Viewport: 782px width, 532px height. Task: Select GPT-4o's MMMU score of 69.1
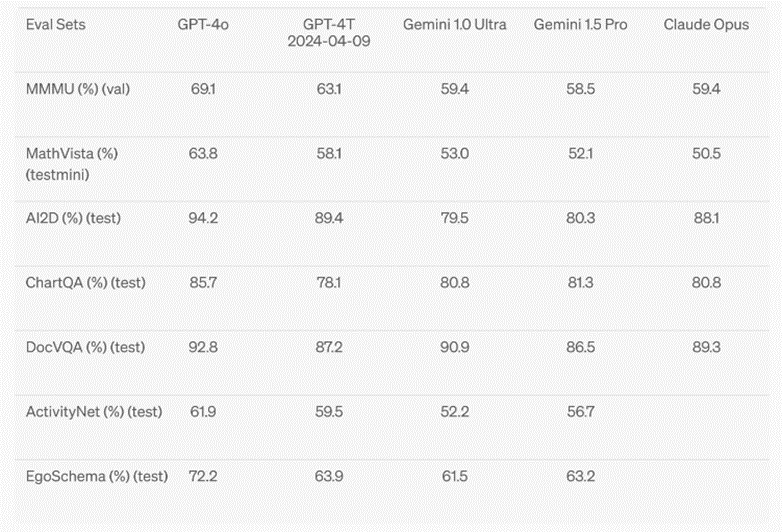204,89
